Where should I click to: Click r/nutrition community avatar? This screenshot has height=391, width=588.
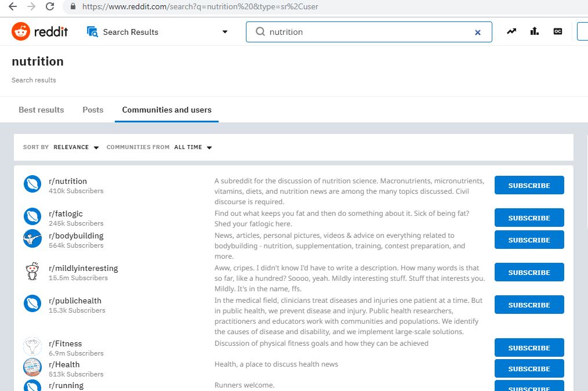coord(32,184)
